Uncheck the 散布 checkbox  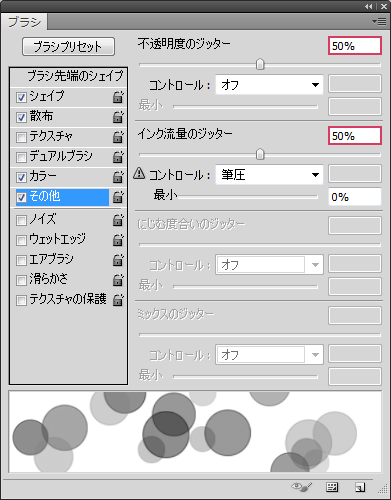click(21, 117)
